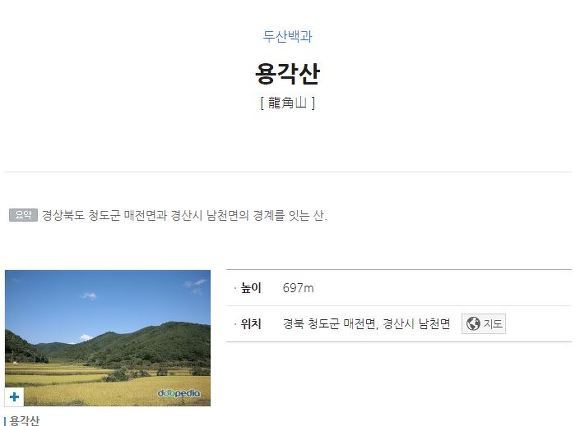Image resolution: width=580 pixels, height=426 pixels.
Task: Open the 용각산 mountain landscape photo
Action: coord(108,338)
